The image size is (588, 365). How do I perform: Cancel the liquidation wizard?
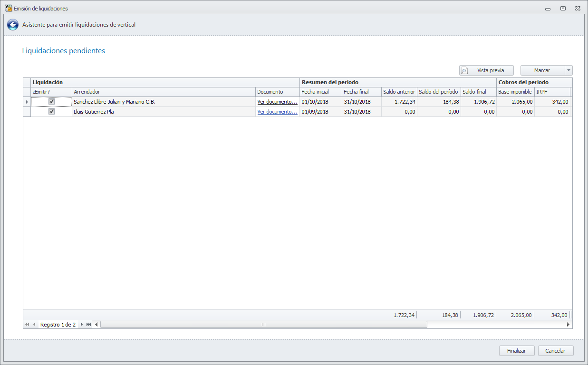point(556,351)
